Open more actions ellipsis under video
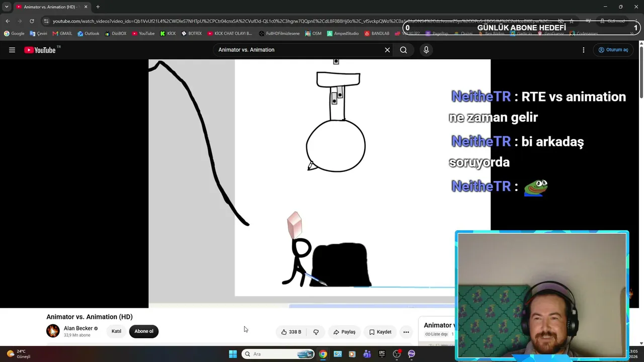 click(406, 332)
